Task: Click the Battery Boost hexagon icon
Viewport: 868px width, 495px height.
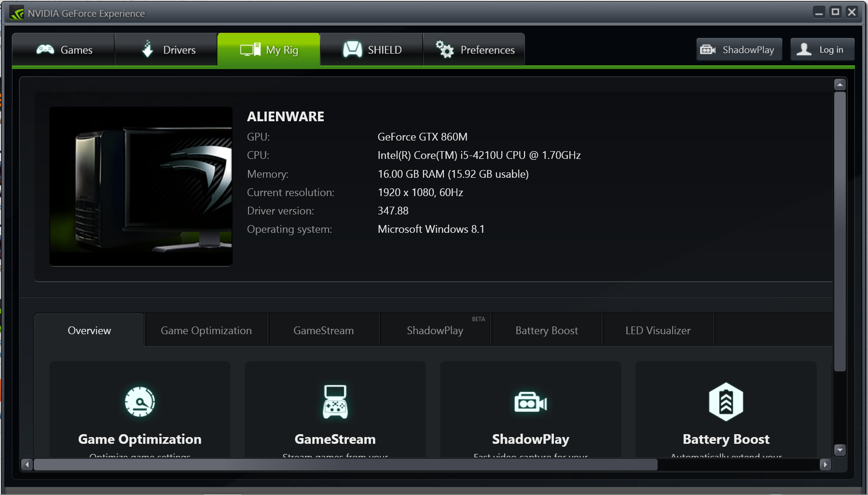Action: 726,402
